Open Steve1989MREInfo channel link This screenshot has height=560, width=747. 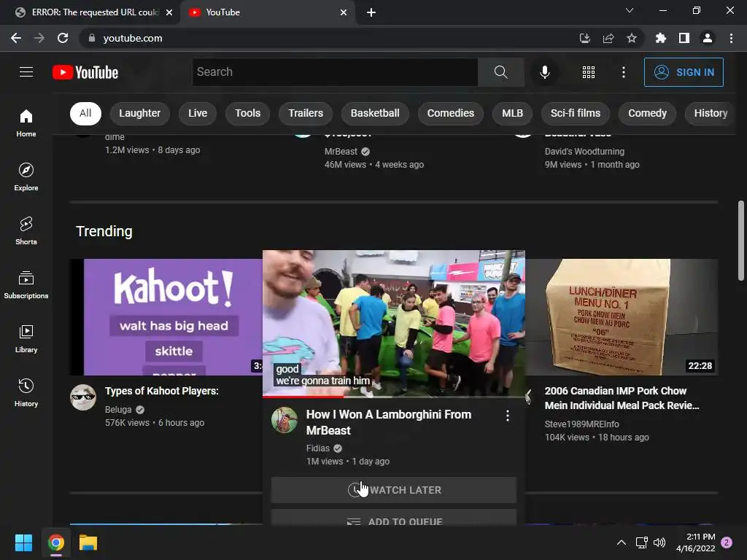coord(581,424)
